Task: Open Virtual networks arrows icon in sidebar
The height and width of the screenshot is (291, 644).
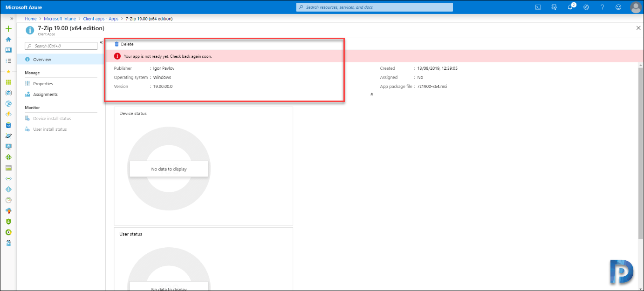Action: point(8,179)
